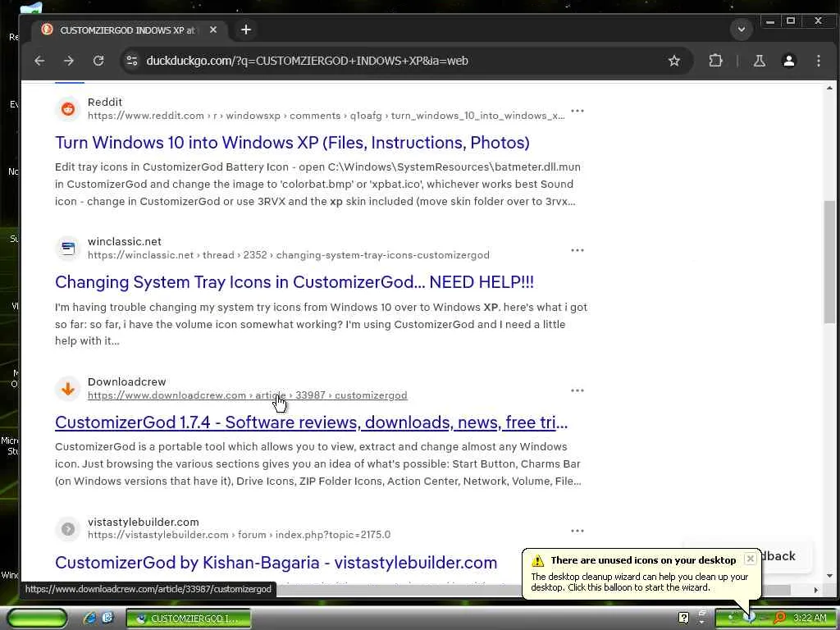
Task: Close the desktop cleanup balloon notification
Action: pos(750,559)
